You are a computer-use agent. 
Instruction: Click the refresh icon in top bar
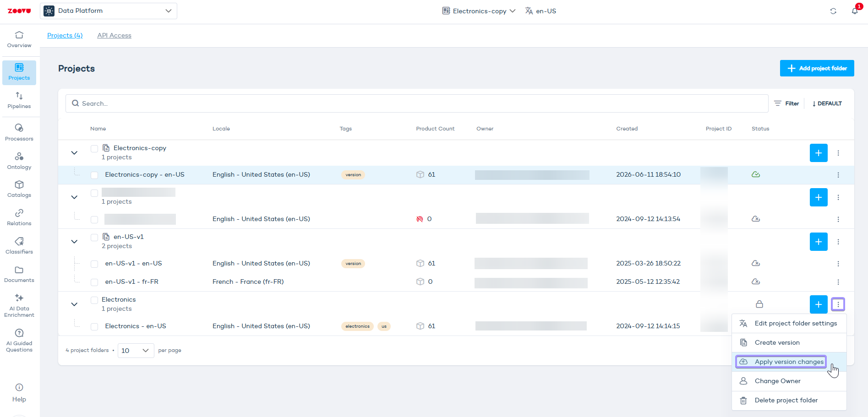pyautogui.click(x=833, y=11)
